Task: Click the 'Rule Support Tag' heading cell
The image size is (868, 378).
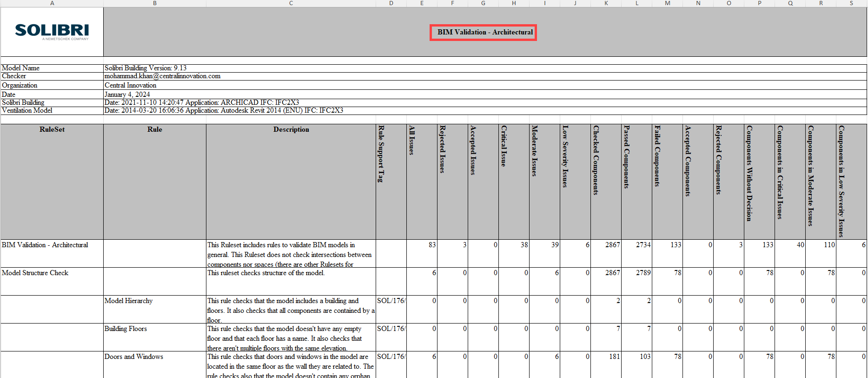Action: 391,182
